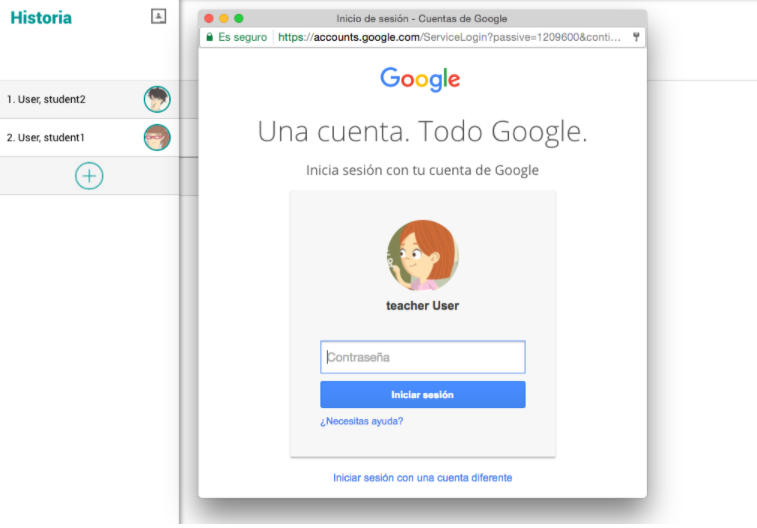Click the 'teacher User' name
The image size is (757, 528).
[422, 306]
